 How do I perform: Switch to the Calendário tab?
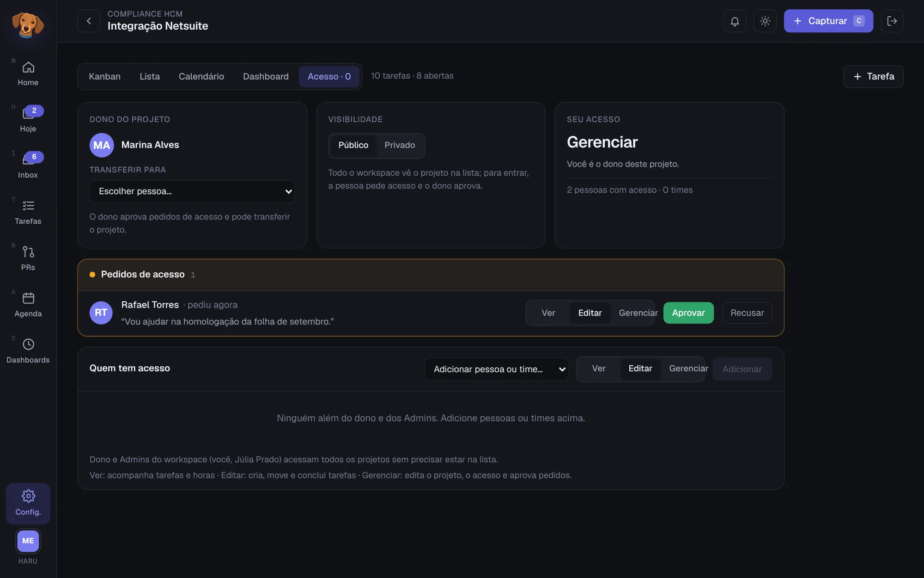point(201,76)
